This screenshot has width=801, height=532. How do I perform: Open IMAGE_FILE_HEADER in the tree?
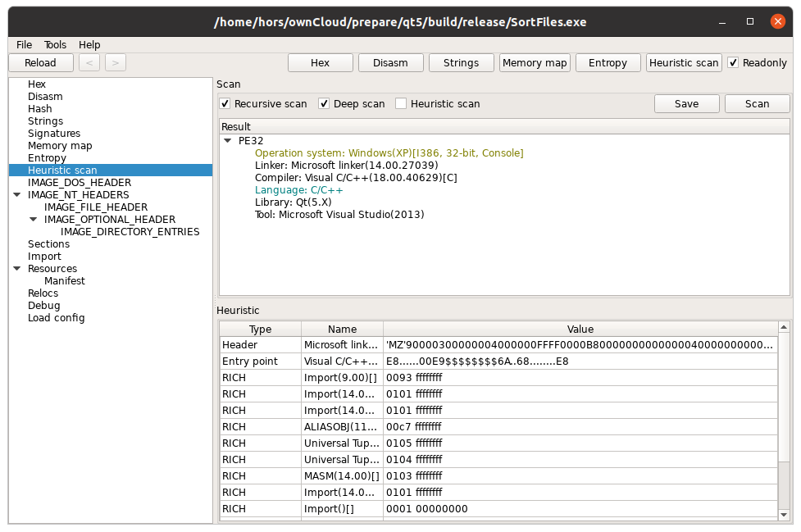tap(96, 207)
